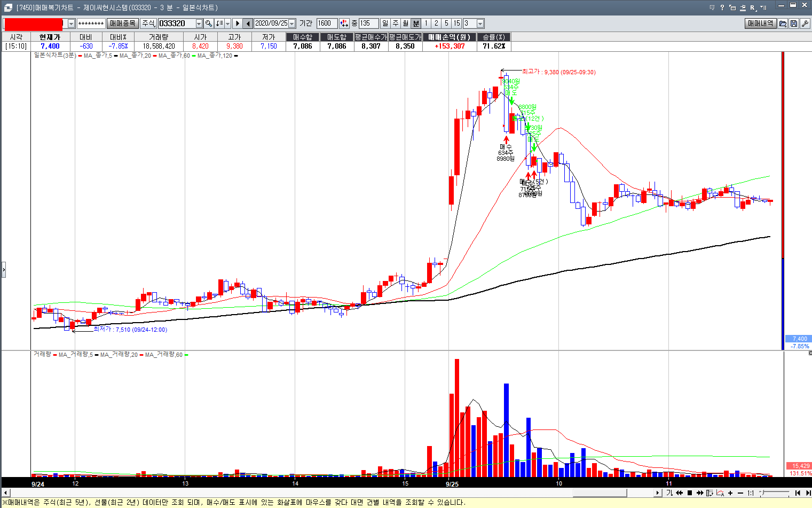Jump to chart start icon
Screen dimensions: 812x508
coord(798,493)
